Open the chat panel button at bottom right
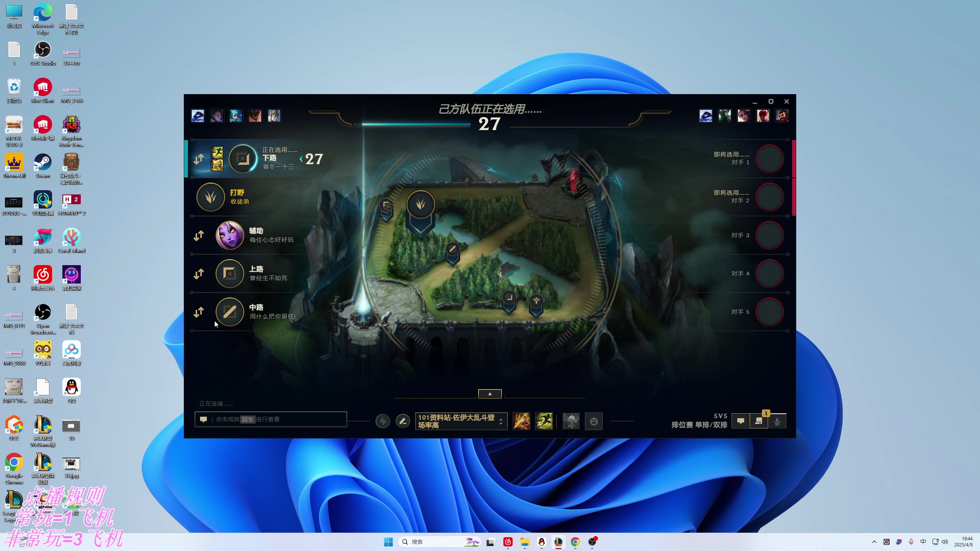Viewport: 980px width, 551px height. click(x=741, y=421)
